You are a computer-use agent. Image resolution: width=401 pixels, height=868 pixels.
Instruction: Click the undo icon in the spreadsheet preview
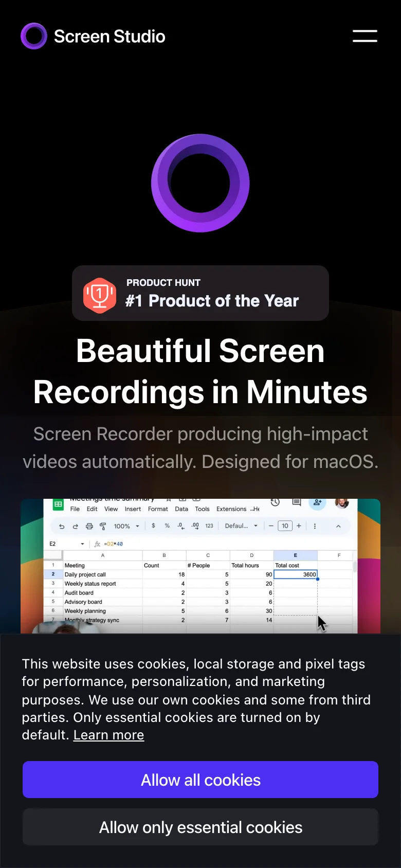(62, 526)
